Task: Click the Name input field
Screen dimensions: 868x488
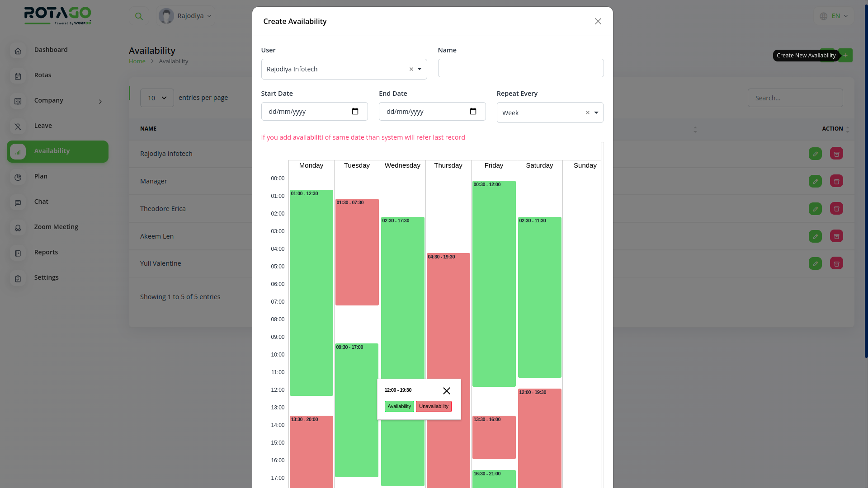Action: pos(520,68)
